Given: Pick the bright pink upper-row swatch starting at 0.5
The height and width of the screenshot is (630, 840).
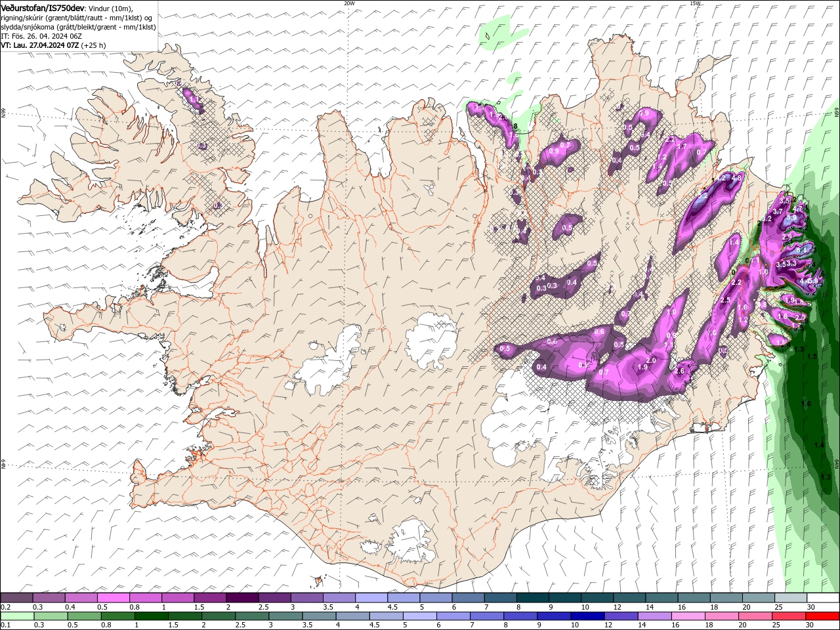Looking at the screenshot, I should pyautogui.click(x=113, y=598).
